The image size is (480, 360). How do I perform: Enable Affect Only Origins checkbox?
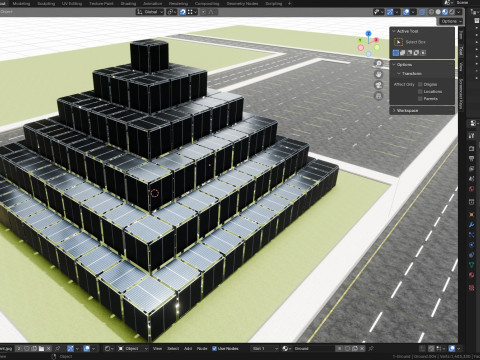[420, 84]
